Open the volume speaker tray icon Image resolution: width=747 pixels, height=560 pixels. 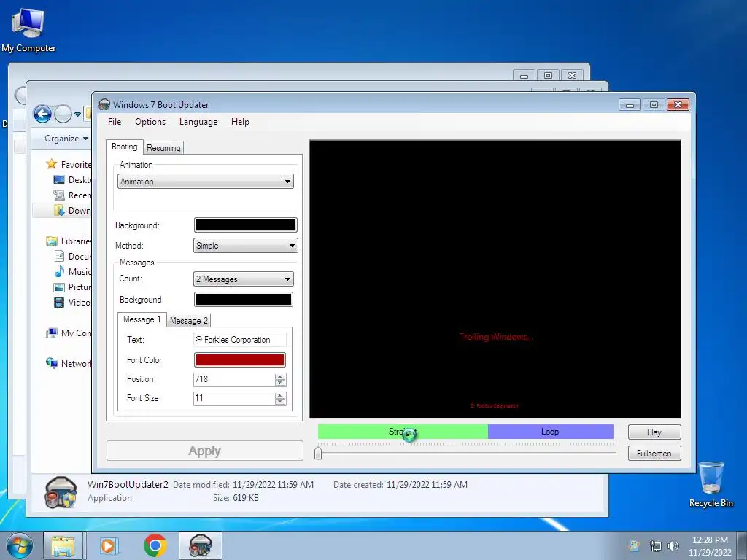673,546
